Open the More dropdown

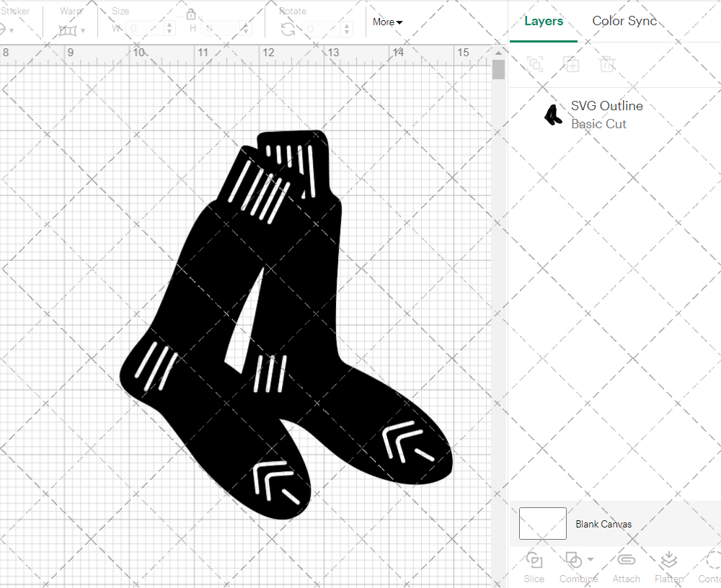click(x=387, y=22)
